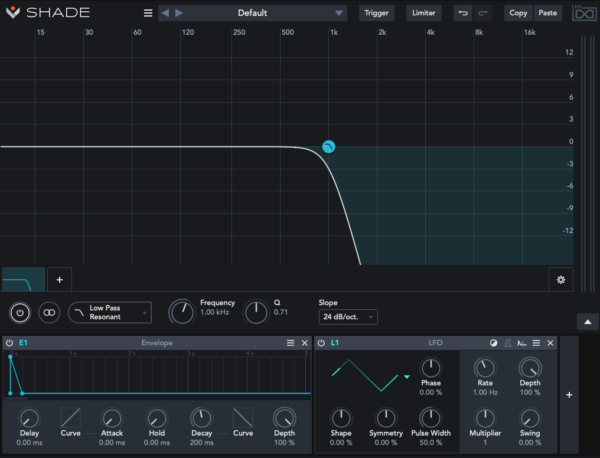Click the attack Curve shape box

(x=70, y=417)
